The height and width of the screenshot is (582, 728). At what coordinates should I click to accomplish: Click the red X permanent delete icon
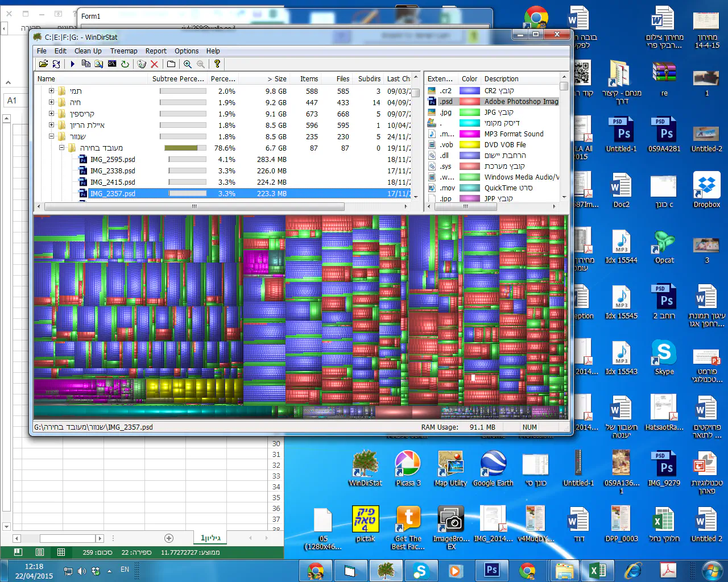pyautogui.click(x=154, y=64)
